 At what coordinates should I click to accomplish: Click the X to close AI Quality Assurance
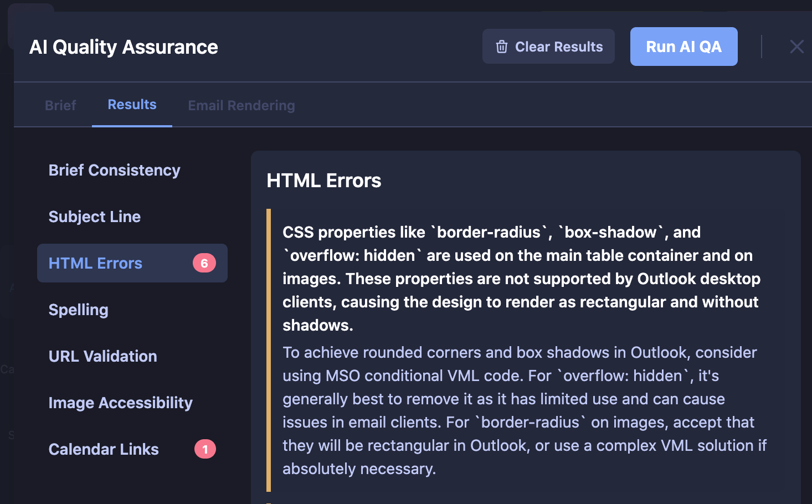coord(796,47)
